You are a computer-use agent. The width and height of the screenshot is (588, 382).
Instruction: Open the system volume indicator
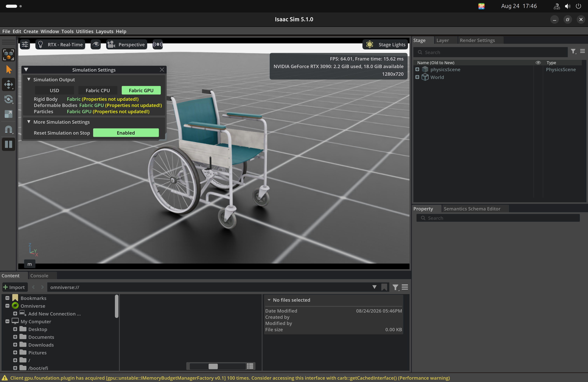click(568, 6)
